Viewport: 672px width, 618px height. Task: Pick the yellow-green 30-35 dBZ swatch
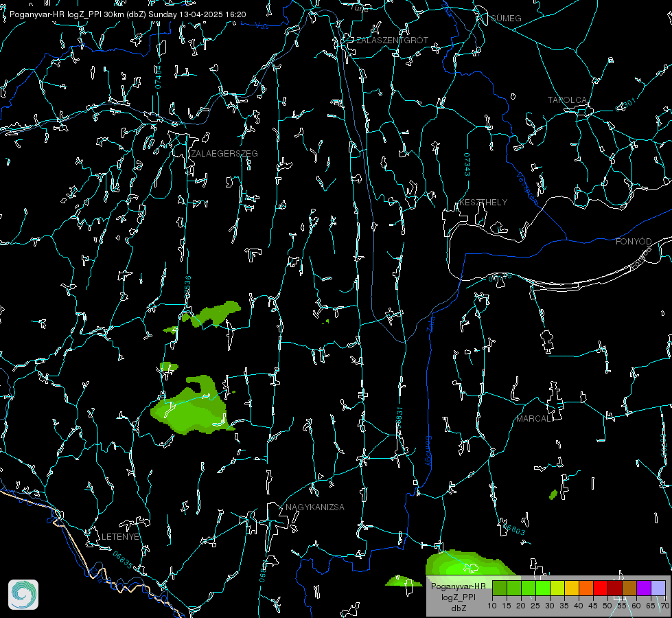(x=557, y=588)
